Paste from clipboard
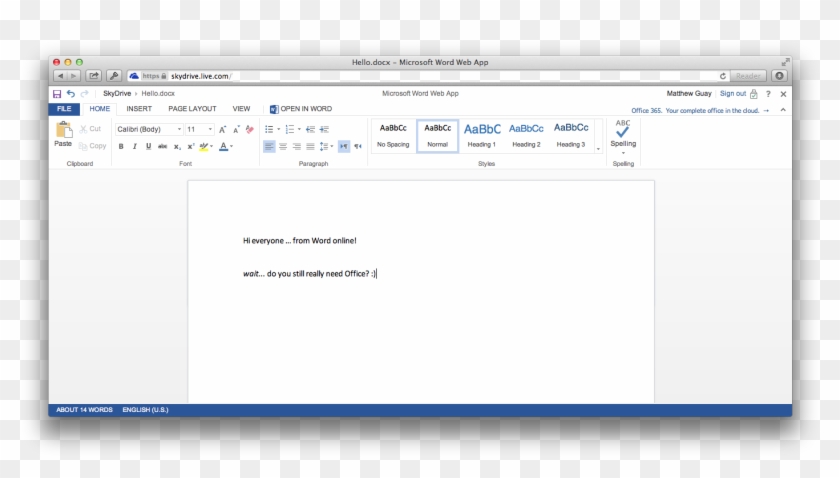The height and width of the screenshot is (478, 840). [x=63, y=135]
